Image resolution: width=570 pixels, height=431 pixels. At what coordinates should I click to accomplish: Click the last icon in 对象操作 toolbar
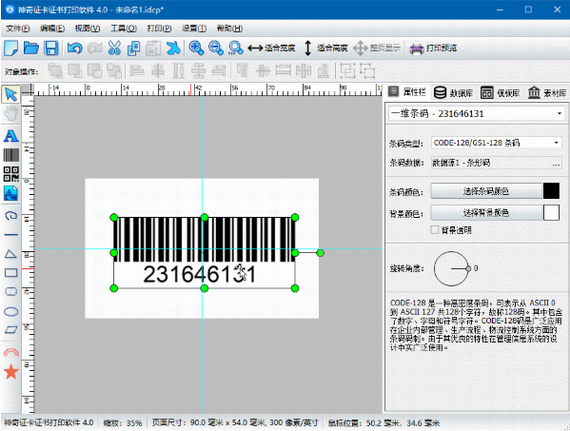(367, 71)
